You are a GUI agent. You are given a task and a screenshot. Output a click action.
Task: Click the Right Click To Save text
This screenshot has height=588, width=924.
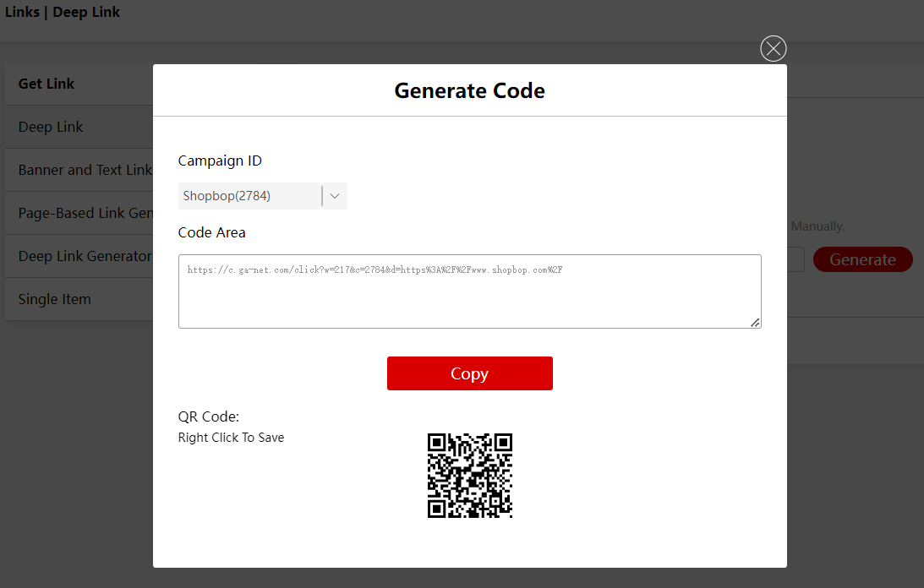(231, 437)
